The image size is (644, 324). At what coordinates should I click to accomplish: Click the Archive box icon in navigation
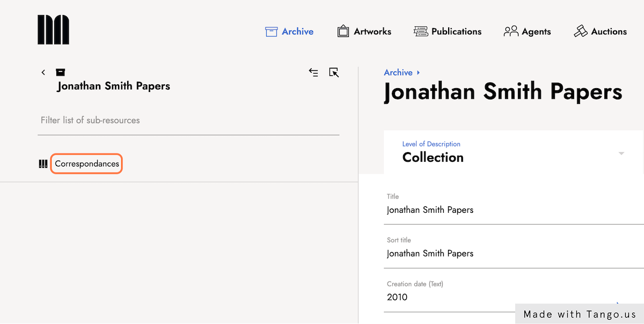click(271, 32)
